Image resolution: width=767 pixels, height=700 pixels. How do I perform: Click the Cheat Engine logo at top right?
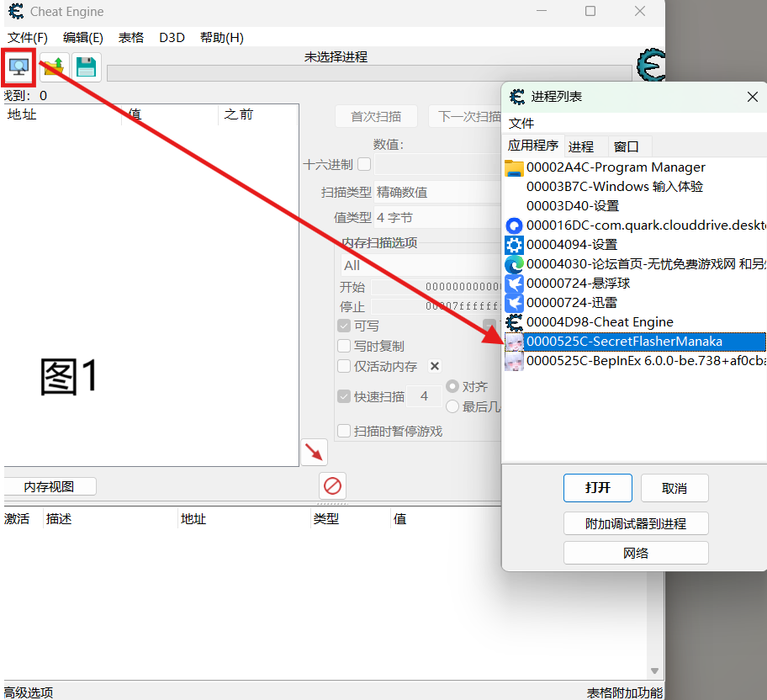pyautogui.click(x=651, y=65)
